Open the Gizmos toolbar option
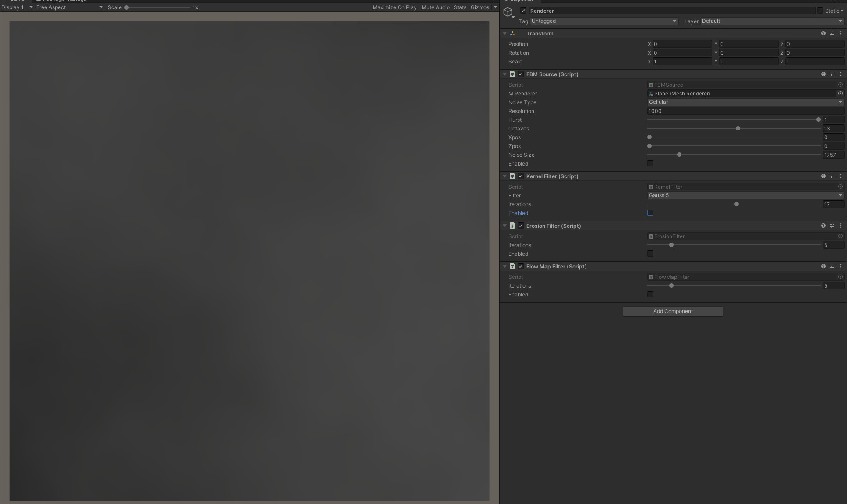847x504 pixels. 480,7
